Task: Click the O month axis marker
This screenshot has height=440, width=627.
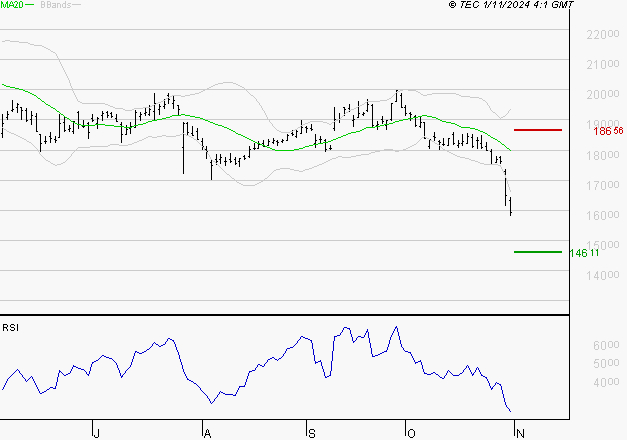Action: tap(411, 433)
